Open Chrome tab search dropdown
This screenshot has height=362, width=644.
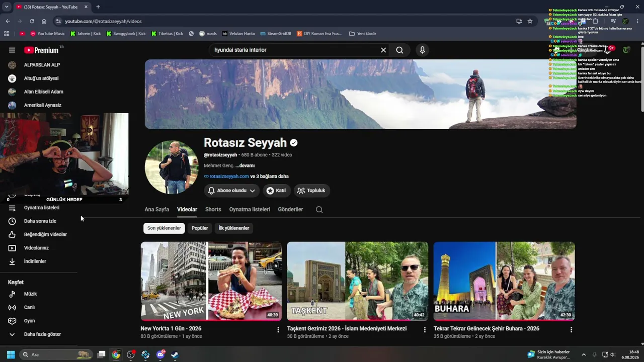7,7
